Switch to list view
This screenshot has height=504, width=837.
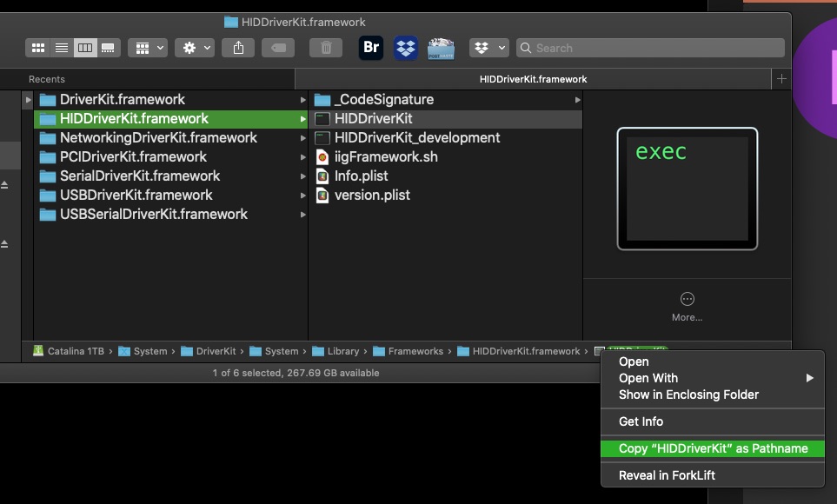(x=62, y=48)
